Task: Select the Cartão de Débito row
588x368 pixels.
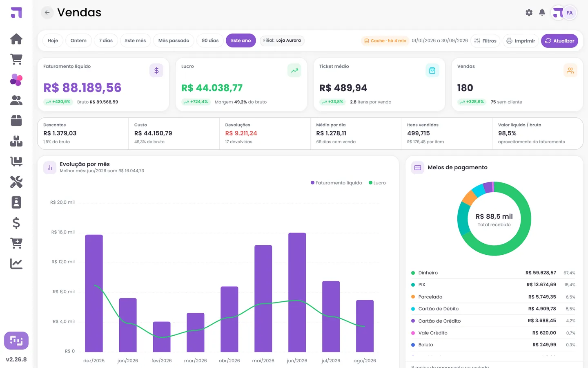Action: [x=493, y=309]
